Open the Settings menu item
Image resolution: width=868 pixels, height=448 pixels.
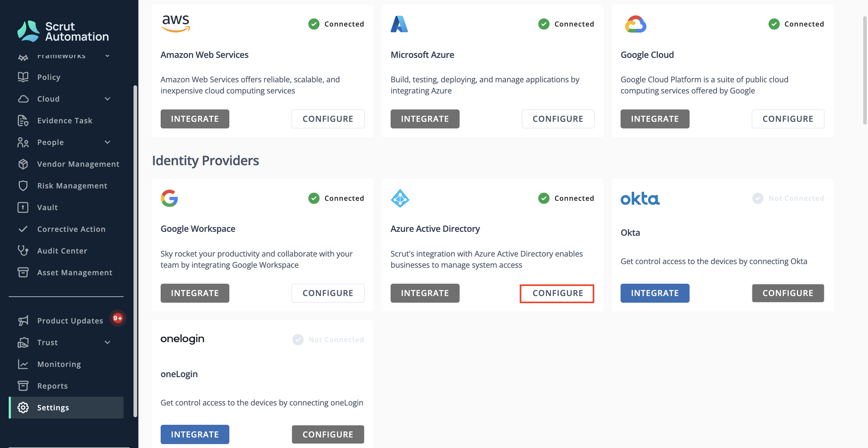tap(66, 408)
